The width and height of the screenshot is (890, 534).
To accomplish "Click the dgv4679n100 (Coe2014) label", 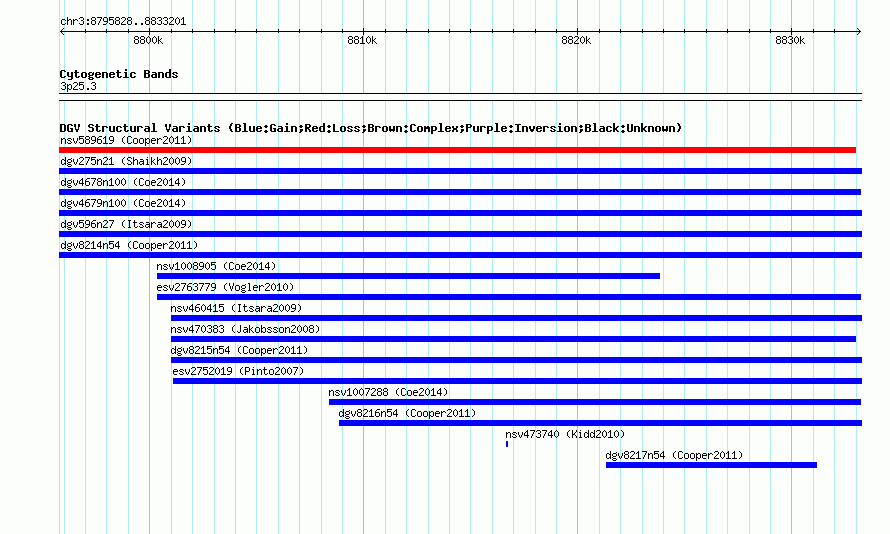I will (123, 203).
